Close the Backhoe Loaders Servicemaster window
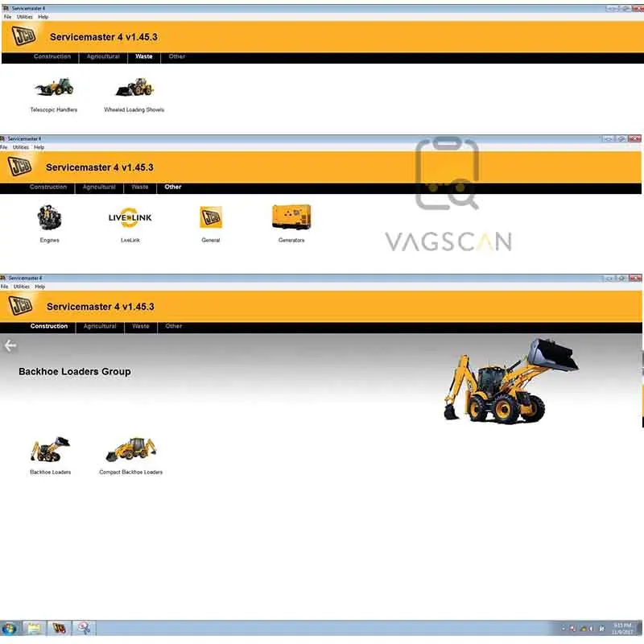This screenshot has height=644, width=644. click(635, 278)
